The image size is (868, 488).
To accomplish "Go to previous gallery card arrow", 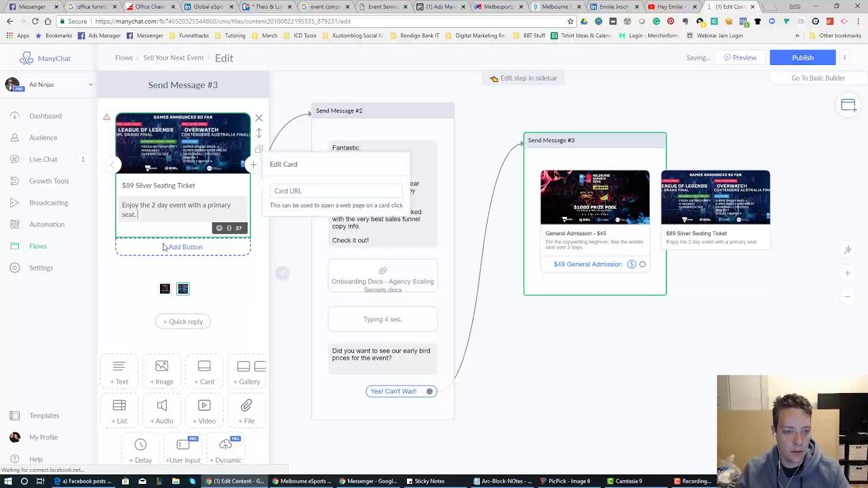I will tap(113, 164).
